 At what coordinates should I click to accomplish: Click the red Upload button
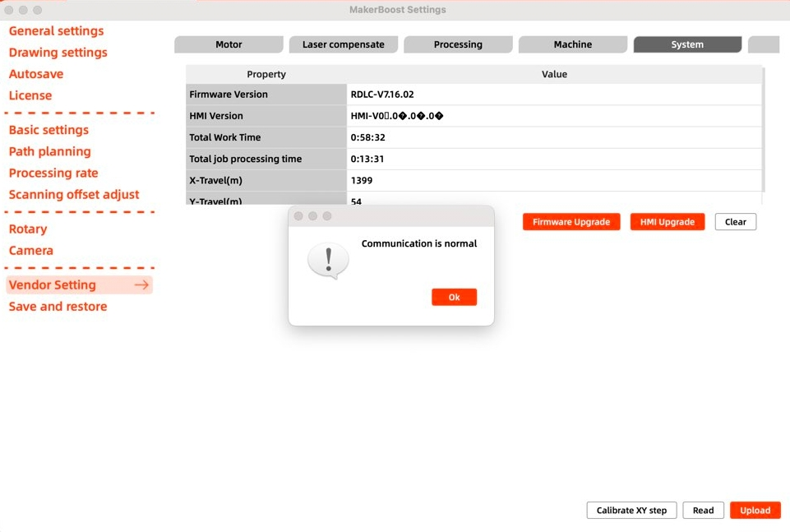click(x=755, y=511)
